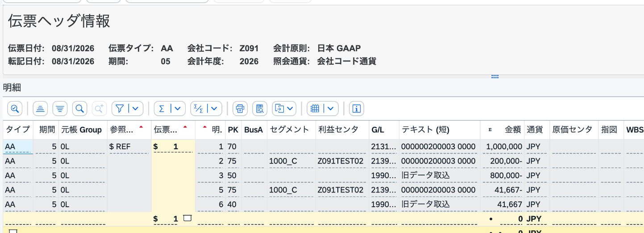Click the subtotal 0 JPY amount cell

[x=503, y=219]
